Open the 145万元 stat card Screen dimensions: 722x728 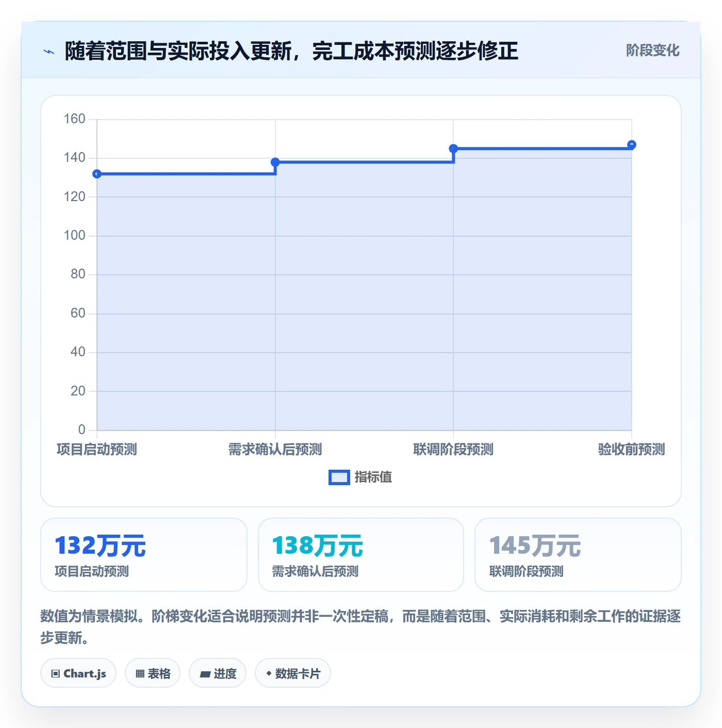tap(578, 555)
